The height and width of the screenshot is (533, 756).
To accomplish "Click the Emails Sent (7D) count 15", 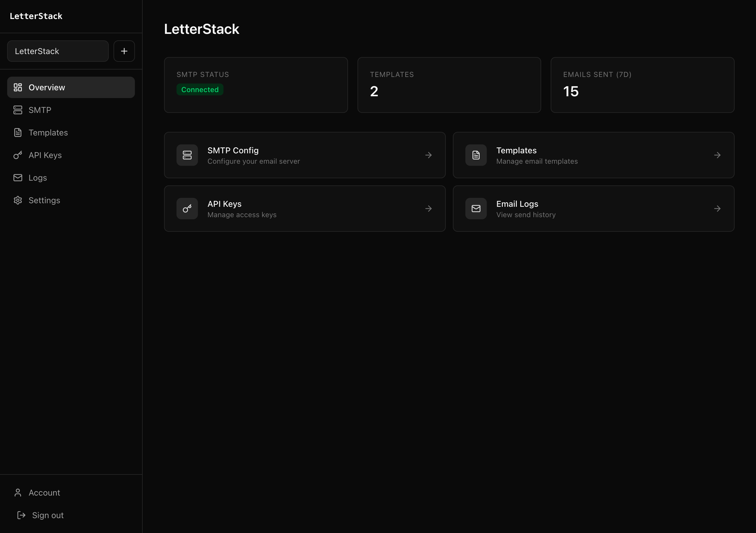I will pos(571,91).
